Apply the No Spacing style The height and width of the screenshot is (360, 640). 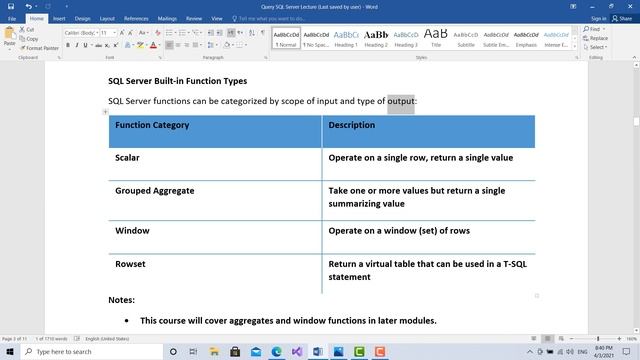pyautogui.click(x=316, y=39)
